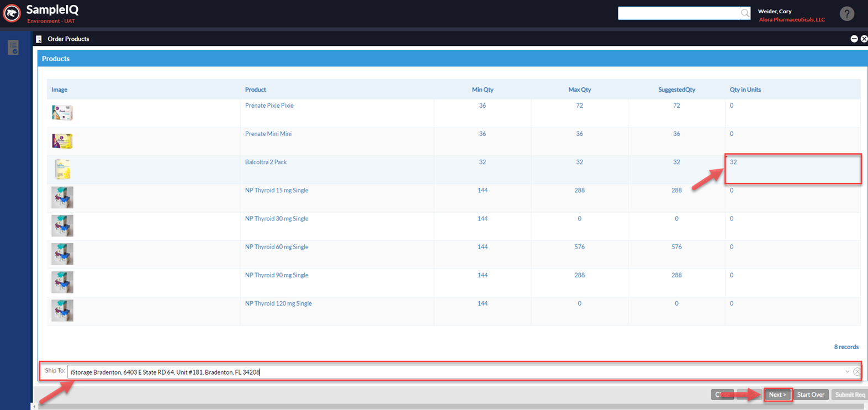Click the search magnifier icon
The image size is (868, 410).
745,13
